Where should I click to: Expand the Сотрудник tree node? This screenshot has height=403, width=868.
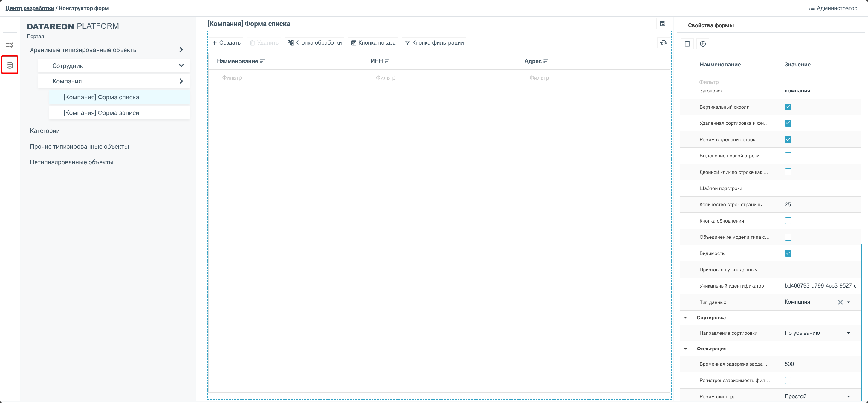[x=181, y=66]
